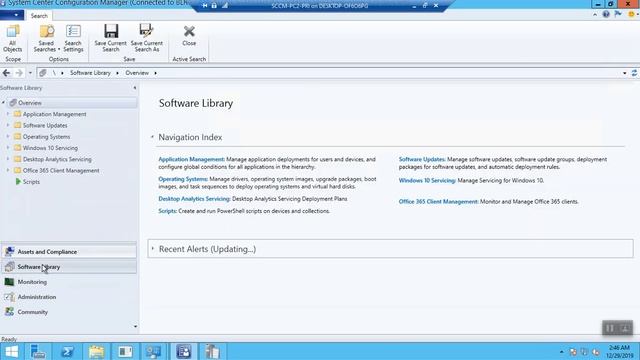This screenshot has width=640, height=360.
Task: Close the active search in the ribbon
Action: 189,36
